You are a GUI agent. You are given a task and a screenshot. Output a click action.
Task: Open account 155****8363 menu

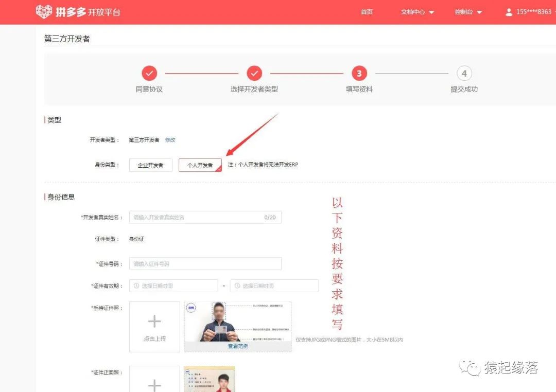[x=534, y=12]
